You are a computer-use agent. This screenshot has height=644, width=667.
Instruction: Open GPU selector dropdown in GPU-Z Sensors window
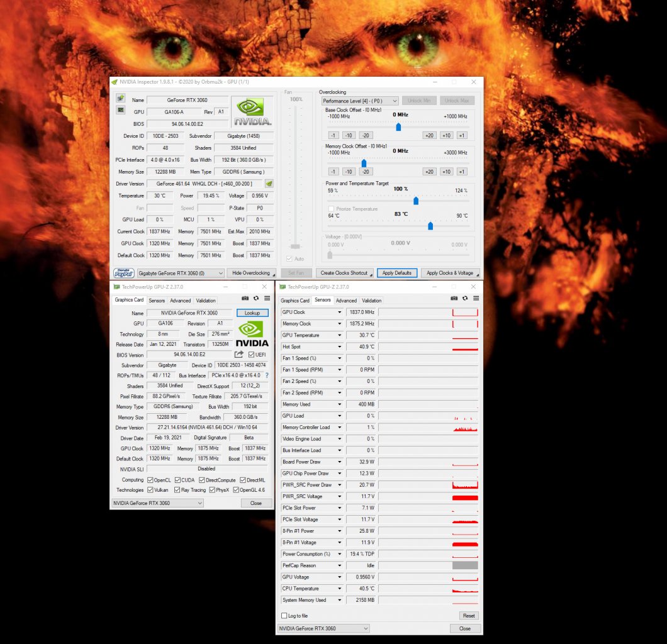[323, 628]
